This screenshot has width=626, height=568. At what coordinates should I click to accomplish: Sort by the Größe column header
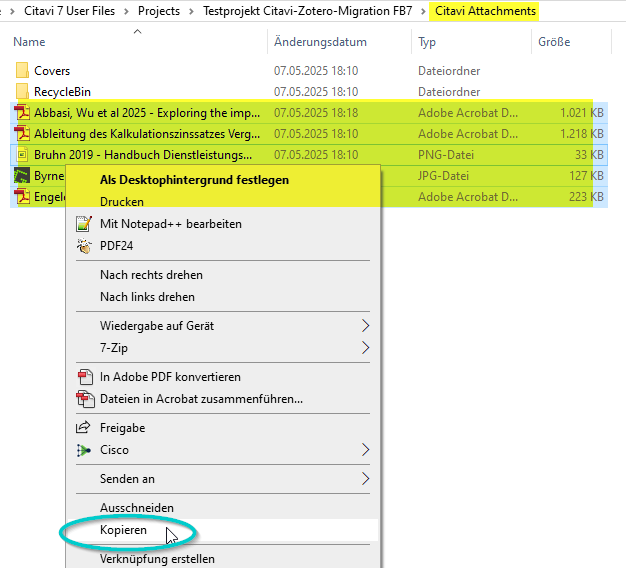554,42
